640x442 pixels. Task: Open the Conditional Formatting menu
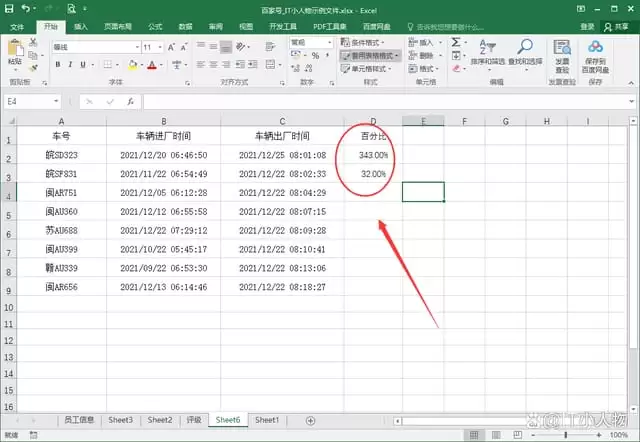(x=363, y=42)
